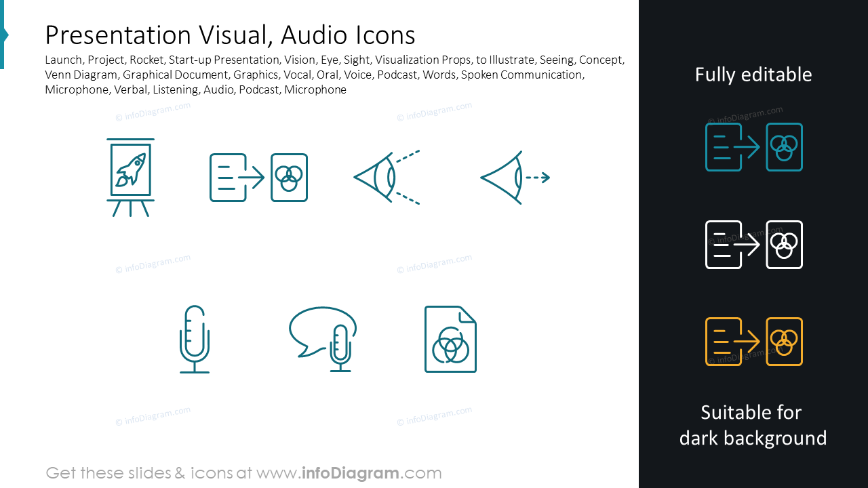Select the white dark-background icon variant
Viewport: 868px width, 488px height.
753,244
